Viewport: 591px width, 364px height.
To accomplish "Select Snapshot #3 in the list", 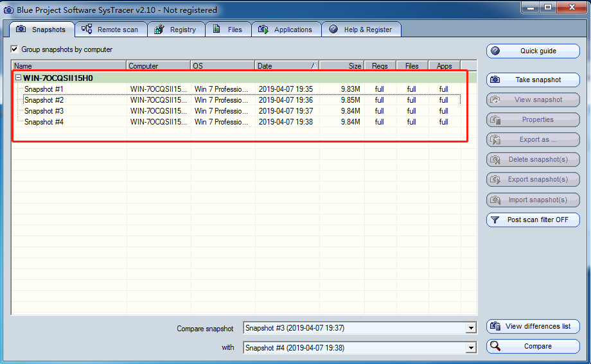I will pyautogui.click(x=44, y=111).
